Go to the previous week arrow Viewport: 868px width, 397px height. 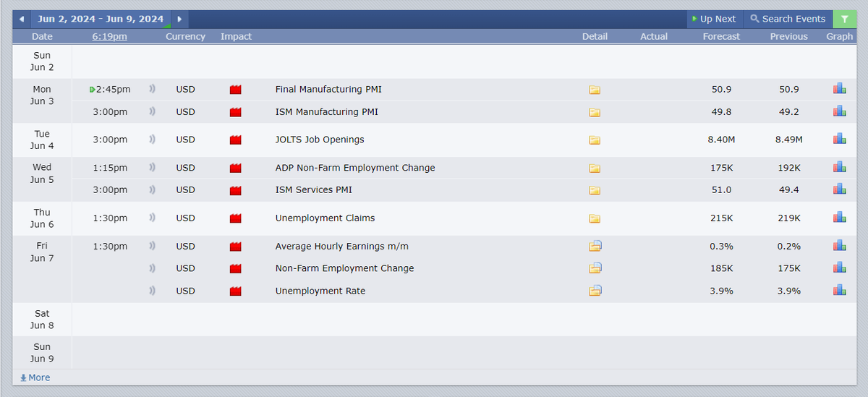pos(22,19)
